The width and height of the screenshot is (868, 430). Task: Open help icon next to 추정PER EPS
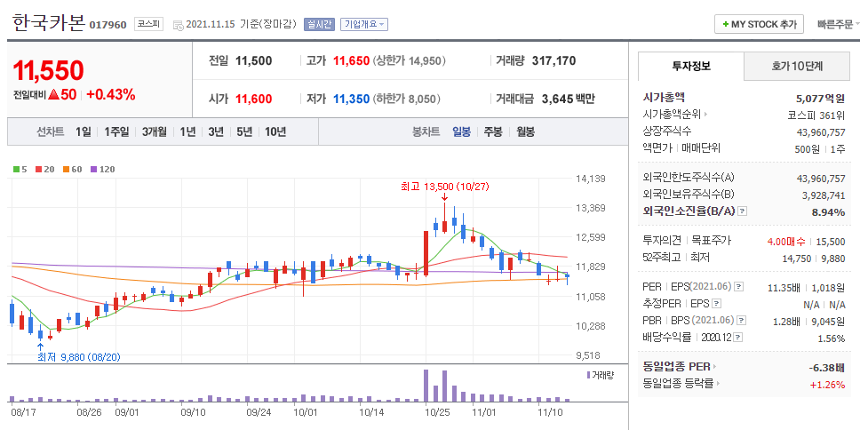pos(717,304)
